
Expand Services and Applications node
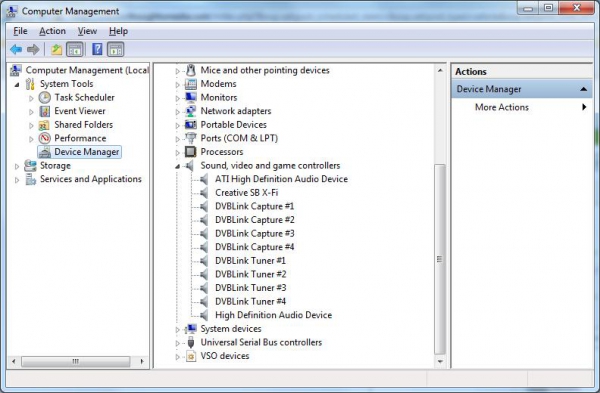pyautogui.click(x=17, y=180)
